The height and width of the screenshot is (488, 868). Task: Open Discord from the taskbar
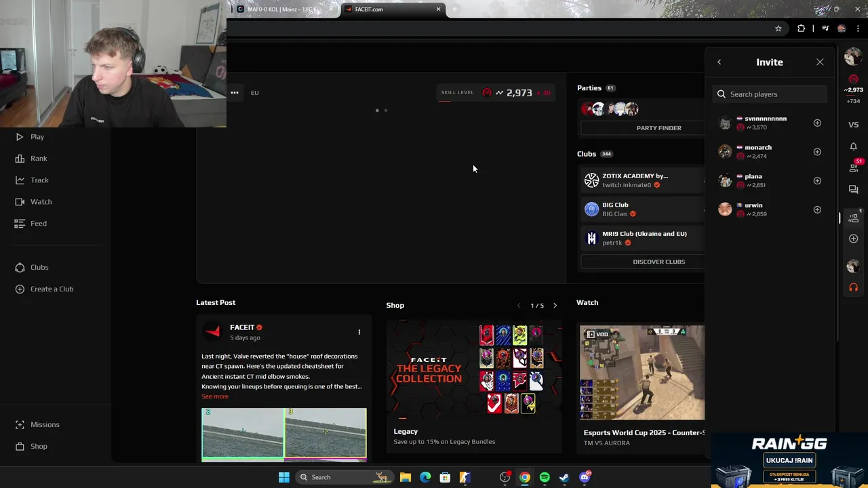[x=585, y=477]
